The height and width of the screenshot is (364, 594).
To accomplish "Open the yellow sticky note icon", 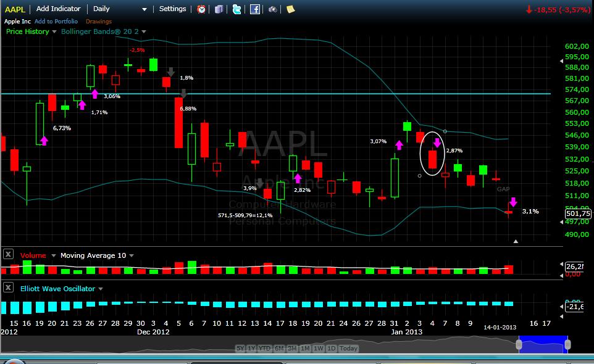I will tap(291, 9).
